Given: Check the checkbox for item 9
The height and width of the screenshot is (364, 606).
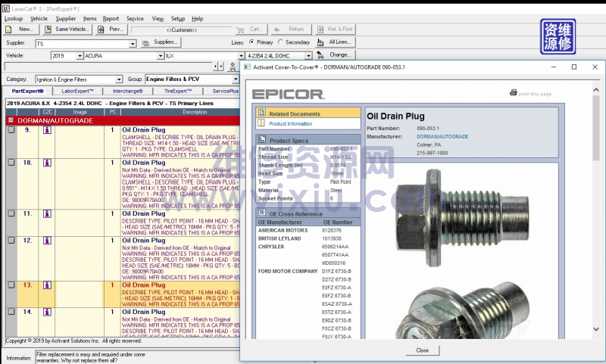Looking at the screenshot, I should click(x=11, y=130).
